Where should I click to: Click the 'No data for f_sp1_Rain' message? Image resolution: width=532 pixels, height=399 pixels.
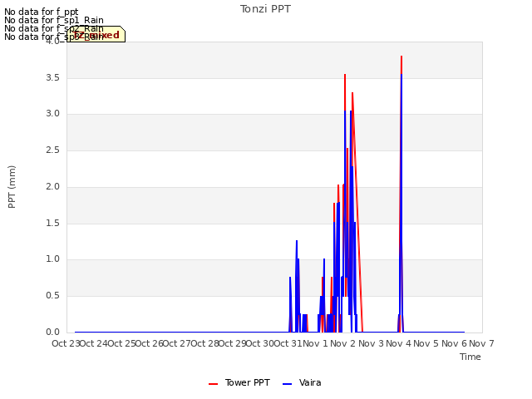pos(54,20)
